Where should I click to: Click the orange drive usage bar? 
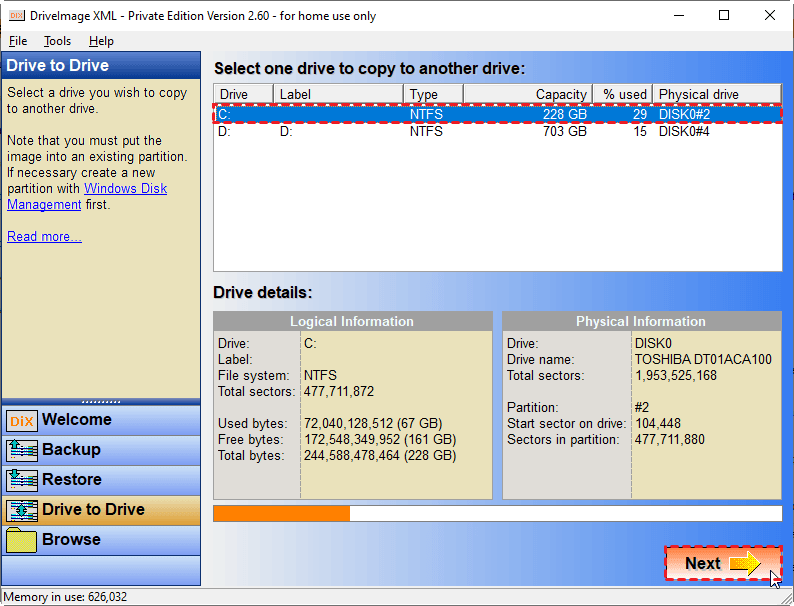281,513
